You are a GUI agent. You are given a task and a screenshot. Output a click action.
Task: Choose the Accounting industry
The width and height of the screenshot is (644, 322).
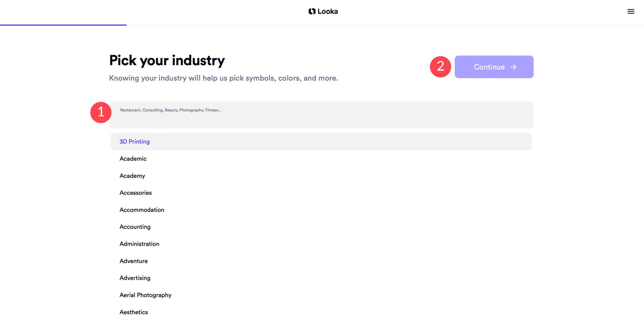[135, 227]
